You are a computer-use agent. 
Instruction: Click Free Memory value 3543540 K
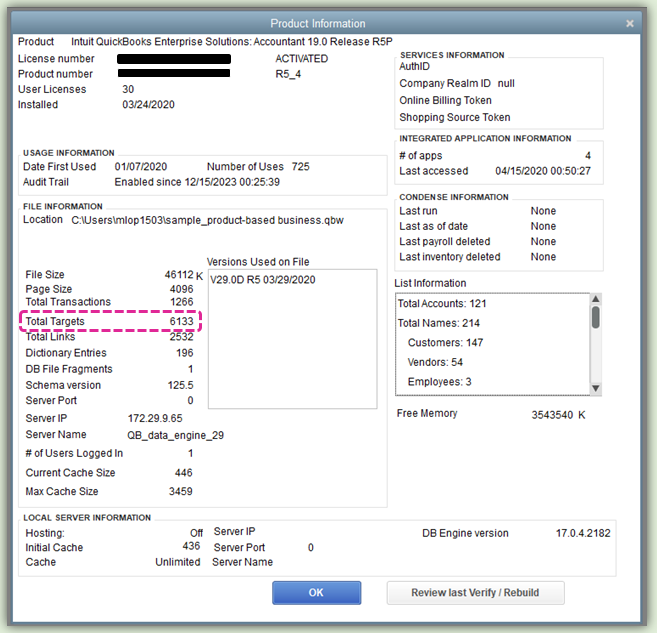coord(559,415)
